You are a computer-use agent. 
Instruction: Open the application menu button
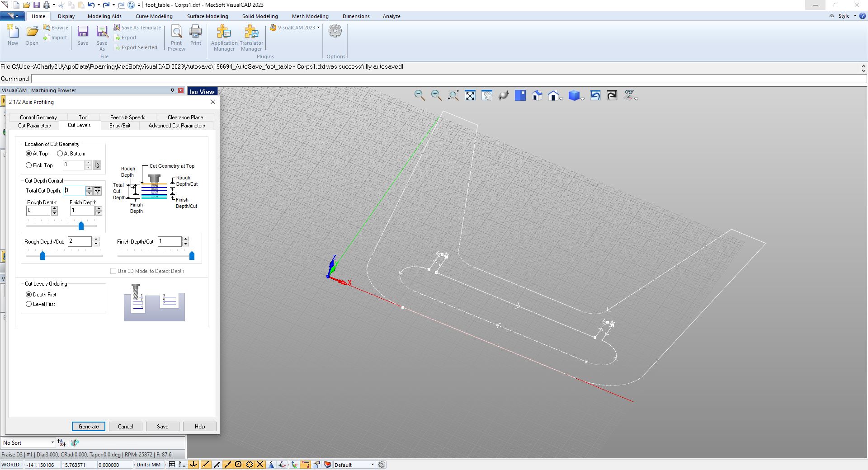tap(12, 16)
